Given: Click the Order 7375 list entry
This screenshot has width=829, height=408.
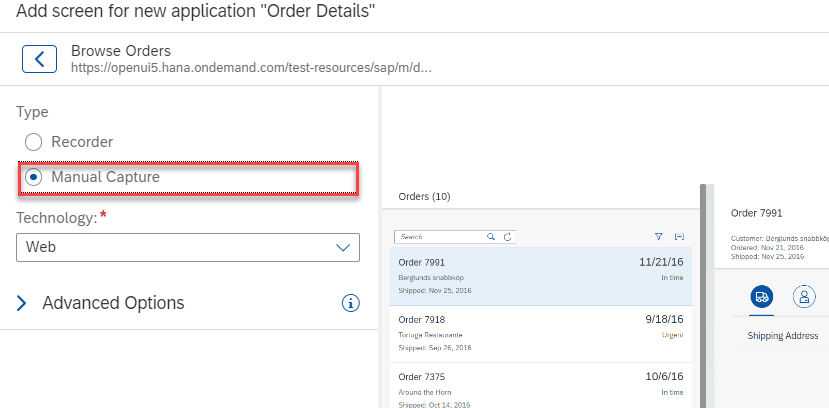Looking at the screenshot, I should 540,385.
